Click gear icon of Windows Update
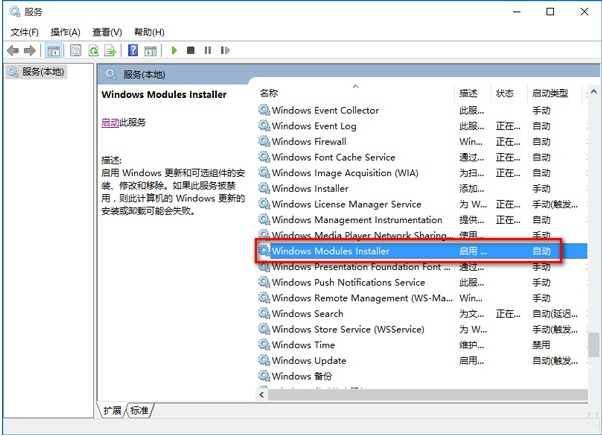 pyautogui.click(x=264, y=360)
